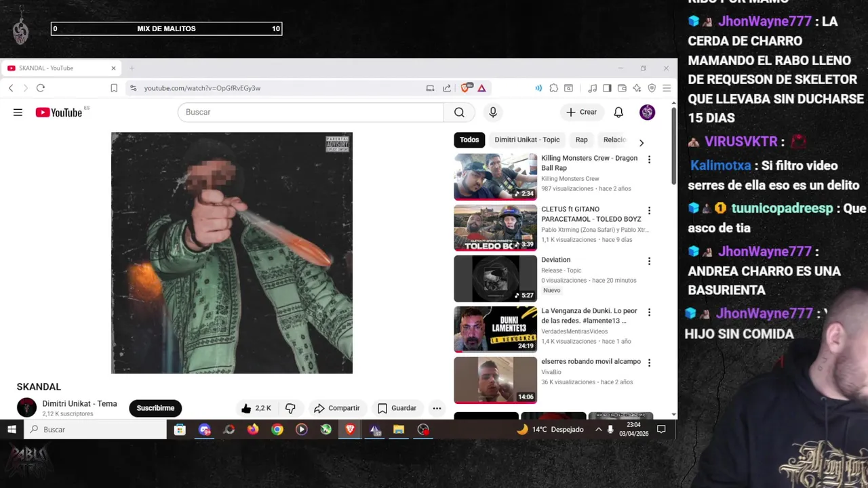Launch Chrome from the taskbar
Screen dimensions: 868x488
pos(277,429)
